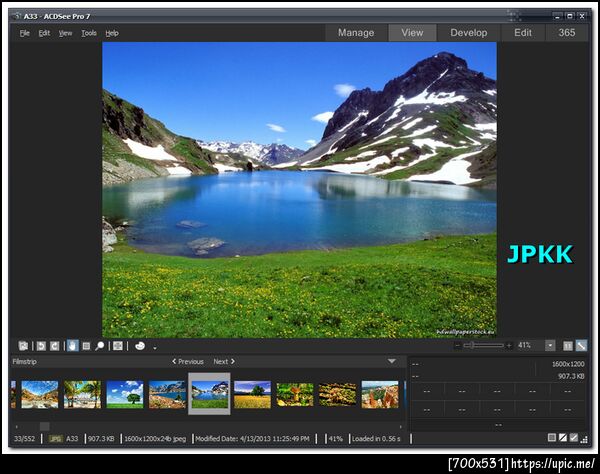This screenshot has height=474, width=600.
Task: Select the palm tree beach thumbnail
Action: point(82,394)
